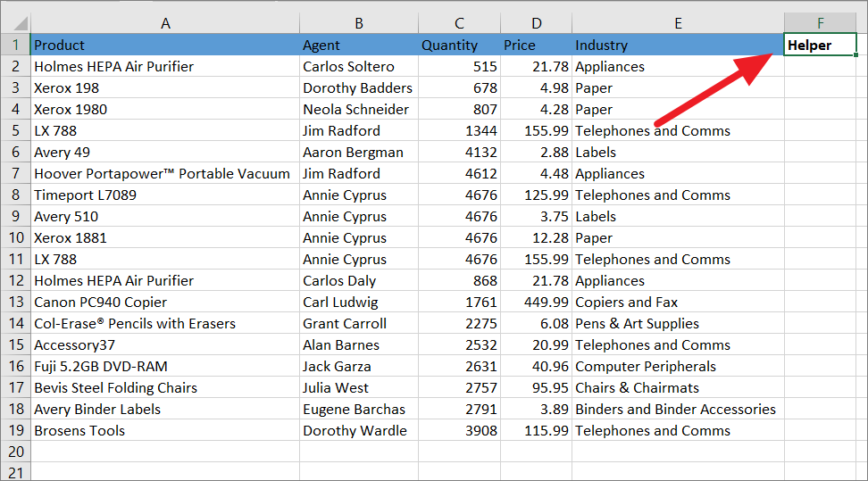Click LX 788 in row 11
This screenshot has height=481, width=868.
tap(165, 259)
